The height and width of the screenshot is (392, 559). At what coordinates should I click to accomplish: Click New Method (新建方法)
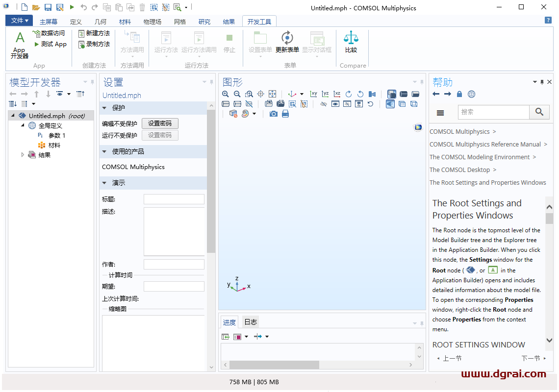point(94,33)
